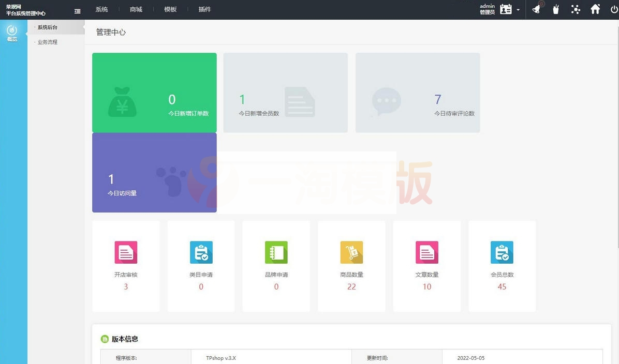The image size is (619, 364).
Task: Log out using the power icon
Action: point(614,9)
